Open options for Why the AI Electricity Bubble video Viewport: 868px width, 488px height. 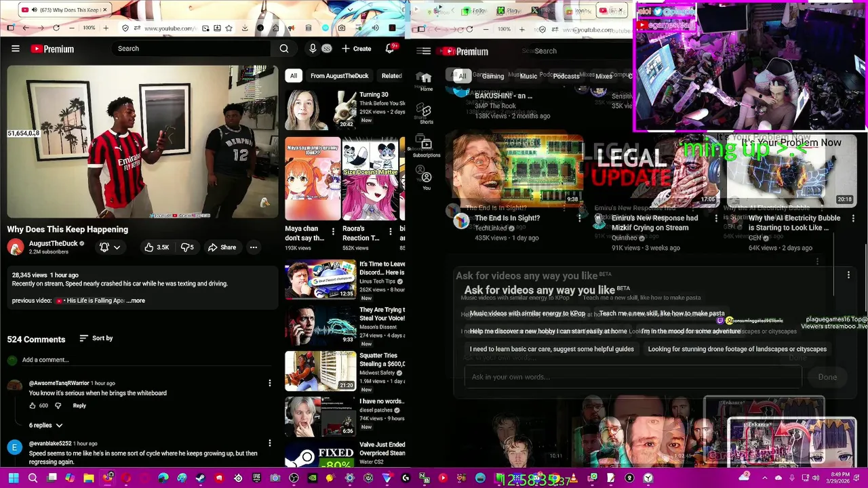click(853, 218)
